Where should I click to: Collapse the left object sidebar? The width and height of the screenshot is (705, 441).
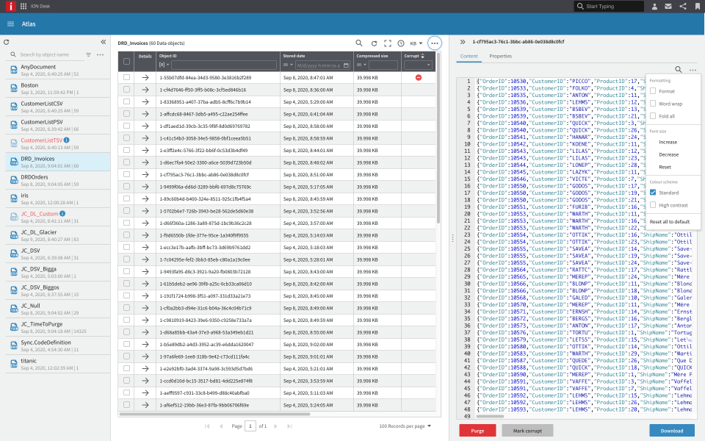pos(103,42)
